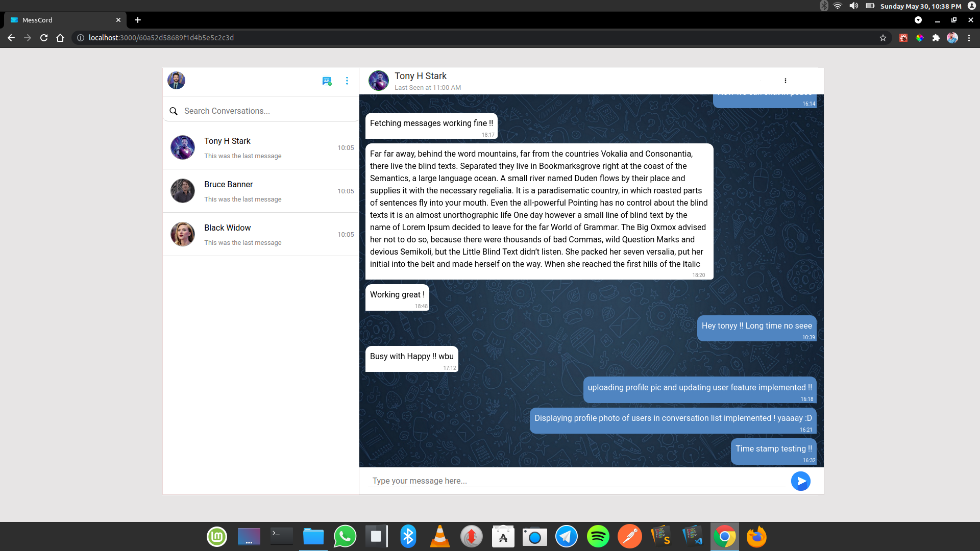
Task: Send a message using the blue send arrow
Action: coord(801,481)
